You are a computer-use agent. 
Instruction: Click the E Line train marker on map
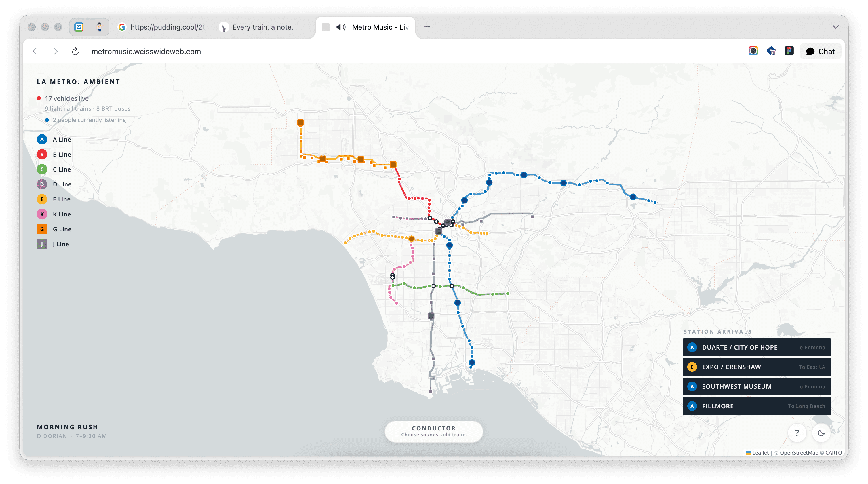(x=412, y=239)
